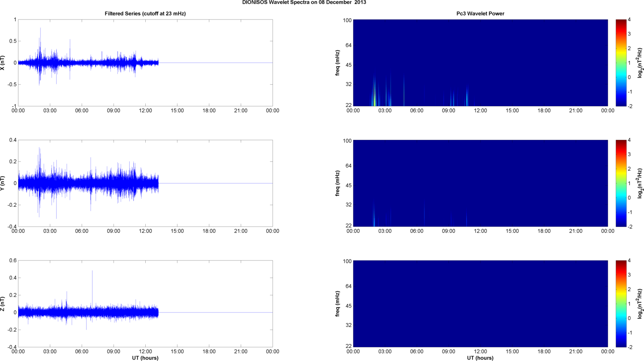Click the 0.5 tick on X (nT) axis
This screenshot has height=361, width=644.
click(12, 41)
